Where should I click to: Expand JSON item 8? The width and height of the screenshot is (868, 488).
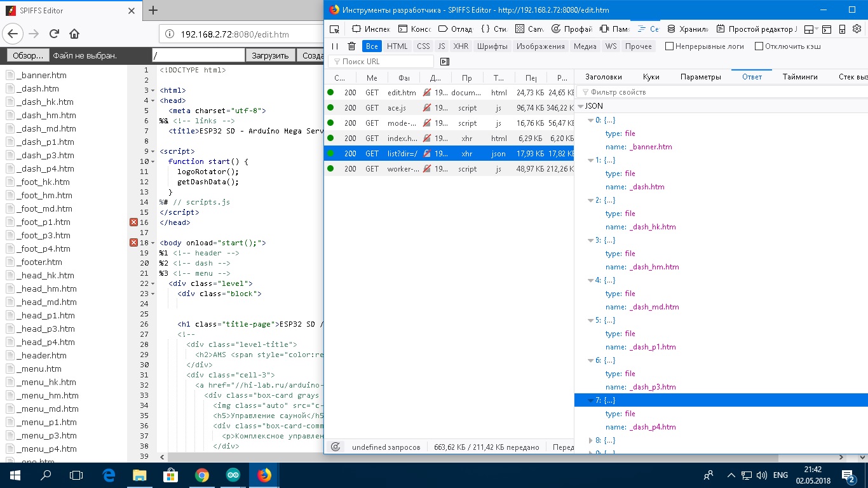pos(590,440)
